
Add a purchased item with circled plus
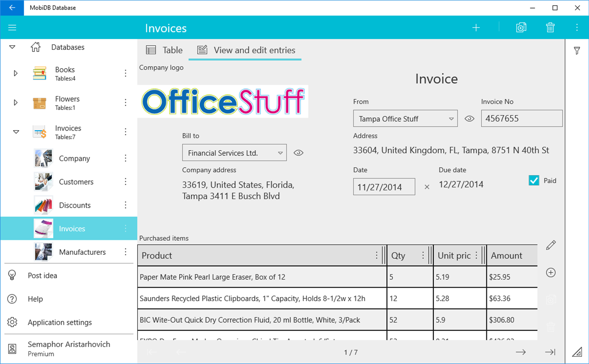coord(551,273)
